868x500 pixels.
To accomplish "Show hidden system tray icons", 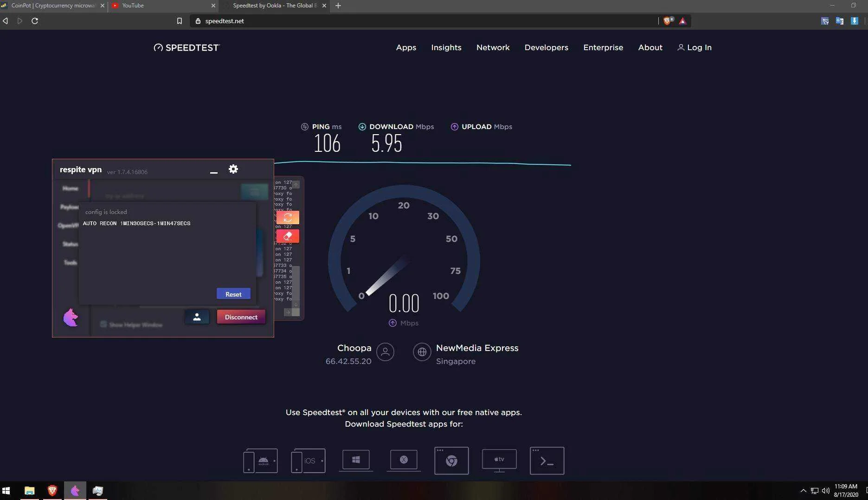I will tap(803, 491).
